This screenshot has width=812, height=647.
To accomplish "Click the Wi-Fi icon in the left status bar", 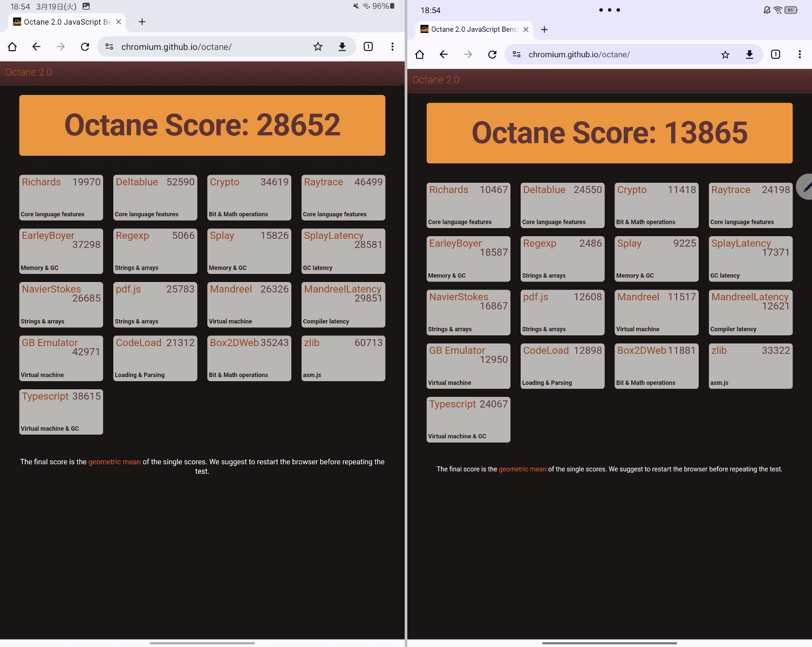I will pos(367,6).
